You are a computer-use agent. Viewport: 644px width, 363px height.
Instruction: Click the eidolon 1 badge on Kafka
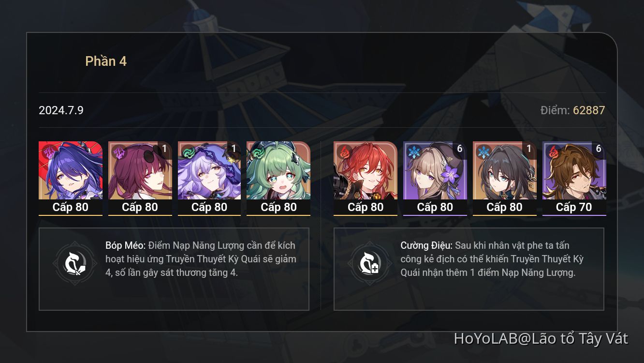click(164, 149)
